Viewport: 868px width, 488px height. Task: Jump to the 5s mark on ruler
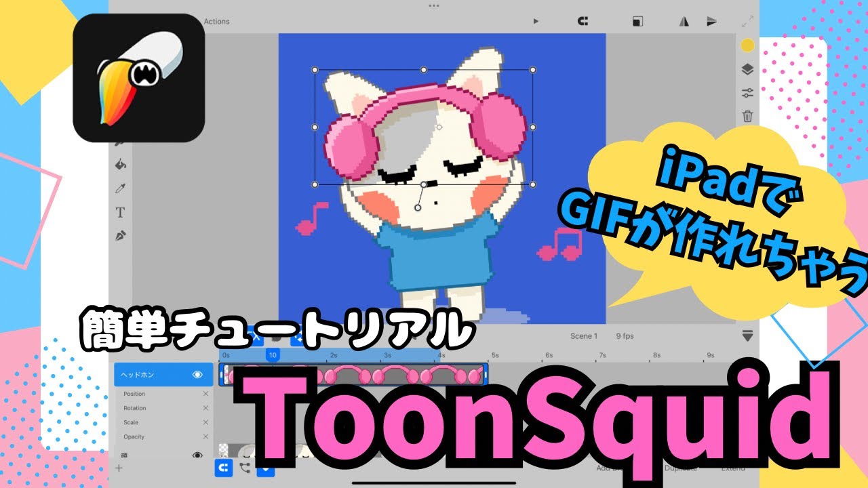tap(495, 355)
